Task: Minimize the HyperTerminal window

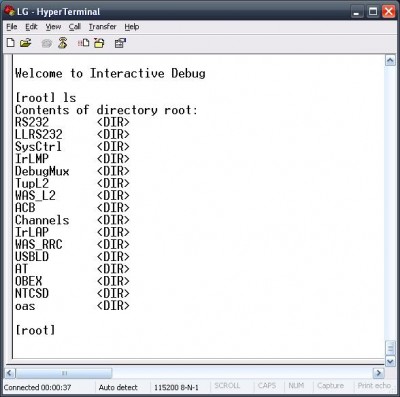Action: pyautogui.click(x=357, y=12)
